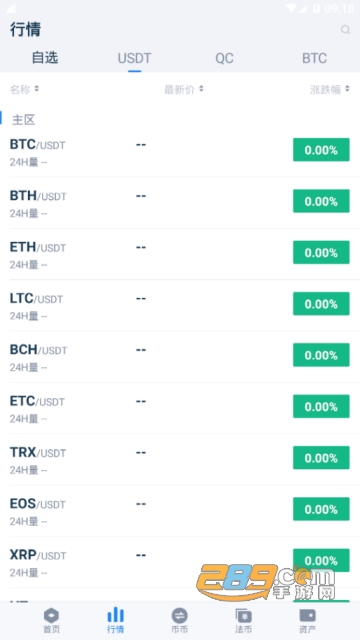Sort by 涨跌幅 arrow icon
The height and width of the screenshot is (640, 360).
pyautogui.click(x=347, y=89)
